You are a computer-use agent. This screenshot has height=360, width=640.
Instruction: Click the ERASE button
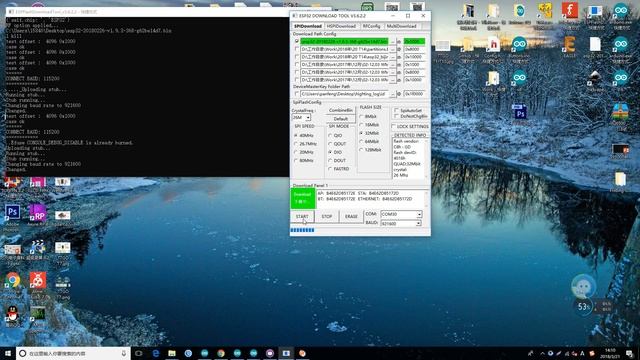tap(351, 216)
